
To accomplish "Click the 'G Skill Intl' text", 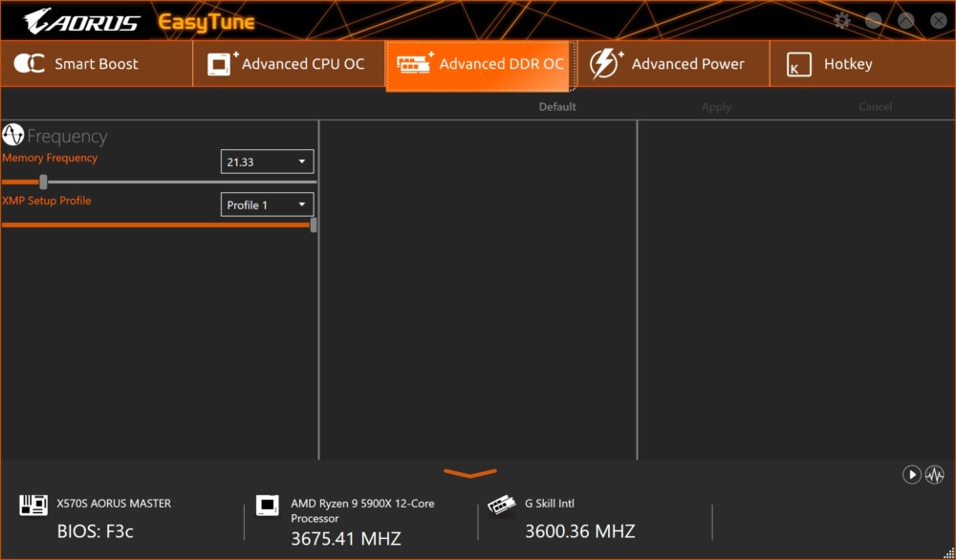I will [550, 504].
